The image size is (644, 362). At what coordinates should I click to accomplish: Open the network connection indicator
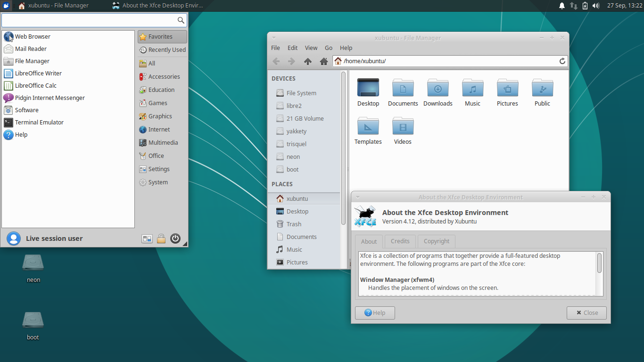tap(573, 6)
